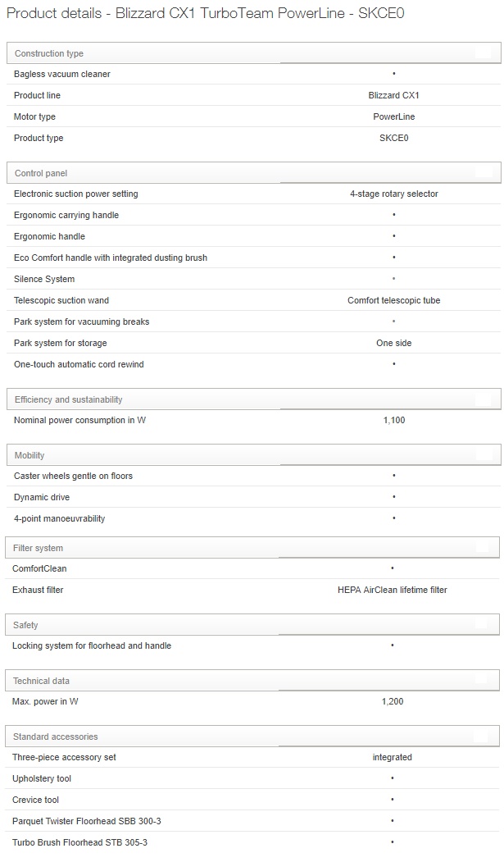Viewport: 504px width, 862px height.
Task: Click the PowerLine motor type value
Action: pos(393,116)
